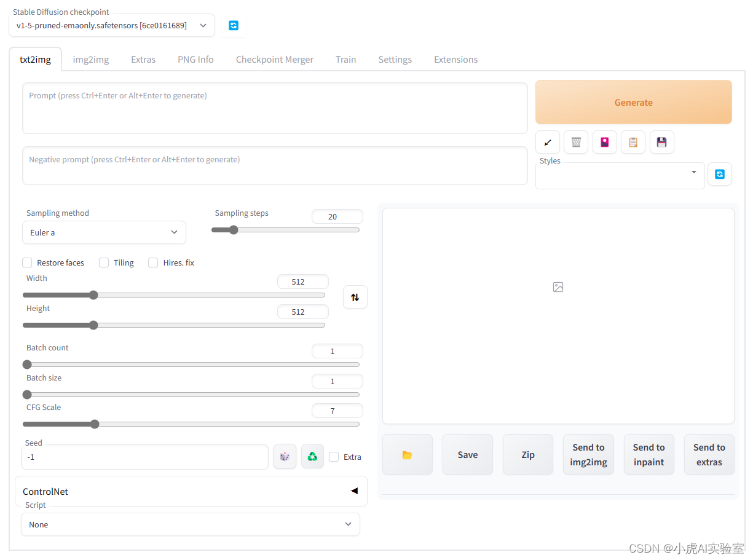Click the Zip button

528,455
